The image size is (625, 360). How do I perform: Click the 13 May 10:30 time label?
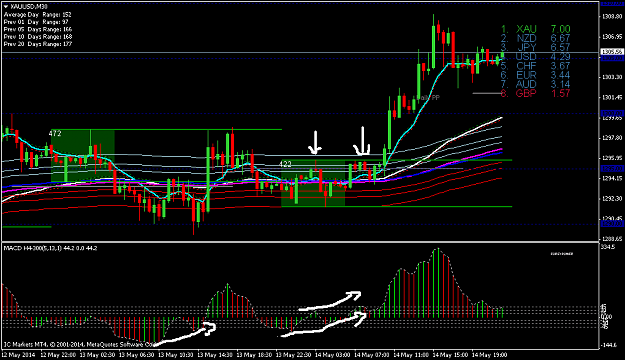pyautogui.click(x=176, y=355)
